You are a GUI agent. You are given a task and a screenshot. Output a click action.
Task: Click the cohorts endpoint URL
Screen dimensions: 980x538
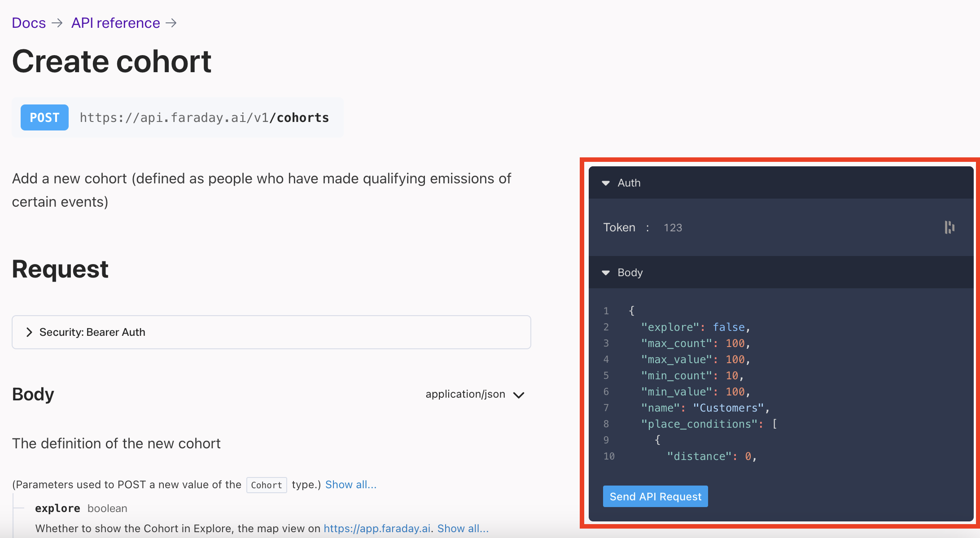click(204, 117)
